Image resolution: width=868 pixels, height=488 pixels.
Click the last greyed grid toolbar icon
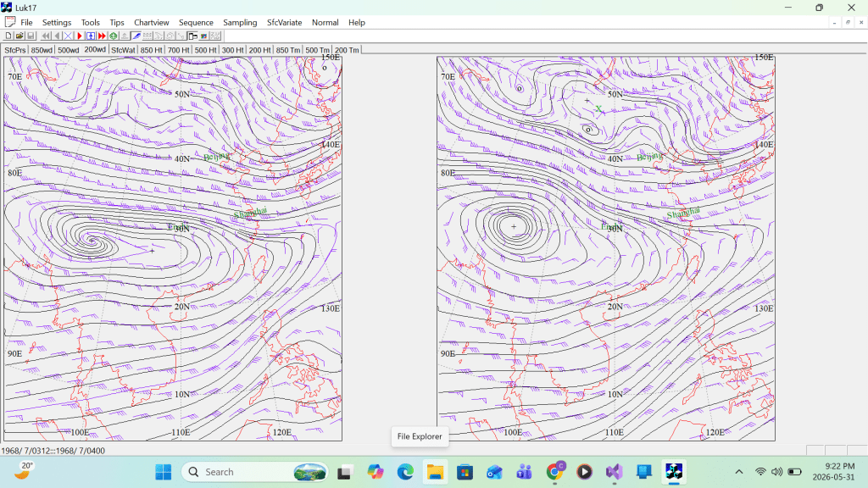[x=215, y=36]
